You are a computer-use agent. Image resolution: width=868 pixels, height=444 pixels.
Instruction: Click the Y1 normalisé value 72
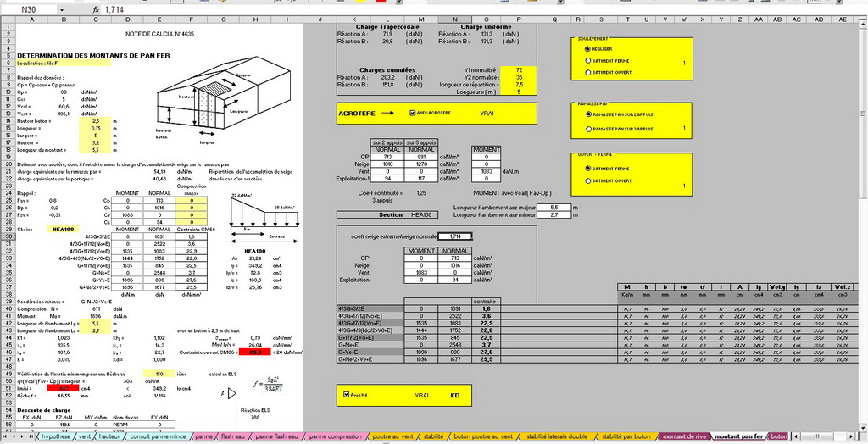click(518, 70)
